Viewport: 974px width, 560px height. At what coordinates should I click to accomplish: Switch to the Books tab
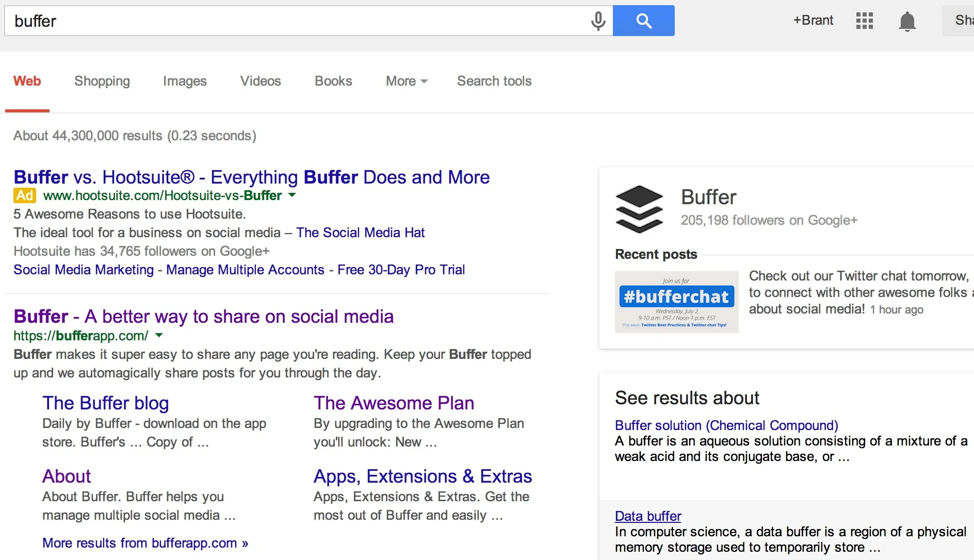(333, 81)
